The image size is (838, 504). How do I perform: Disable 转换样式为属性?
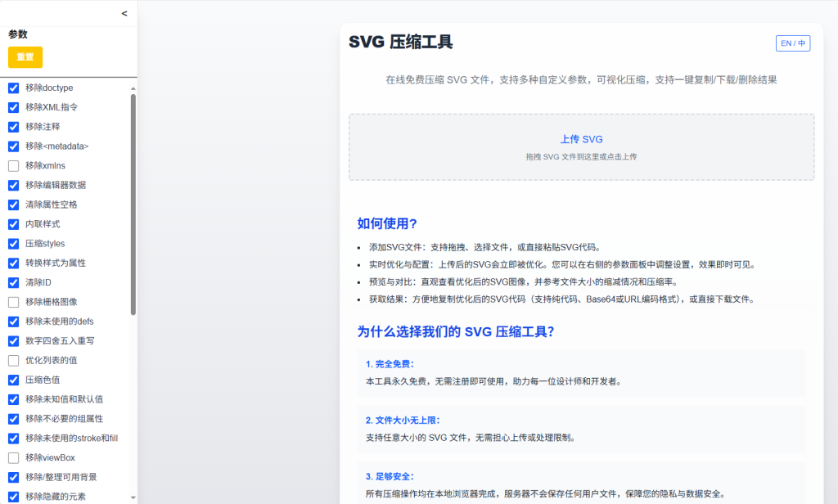(x=11, y=263)
